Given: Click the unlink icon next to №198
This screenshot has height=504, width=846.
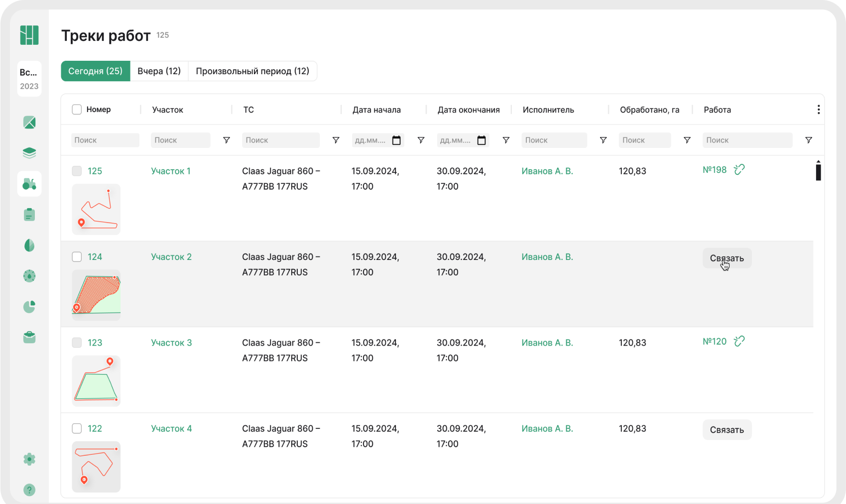Looking at the screenshot, I should click(739, 170).
